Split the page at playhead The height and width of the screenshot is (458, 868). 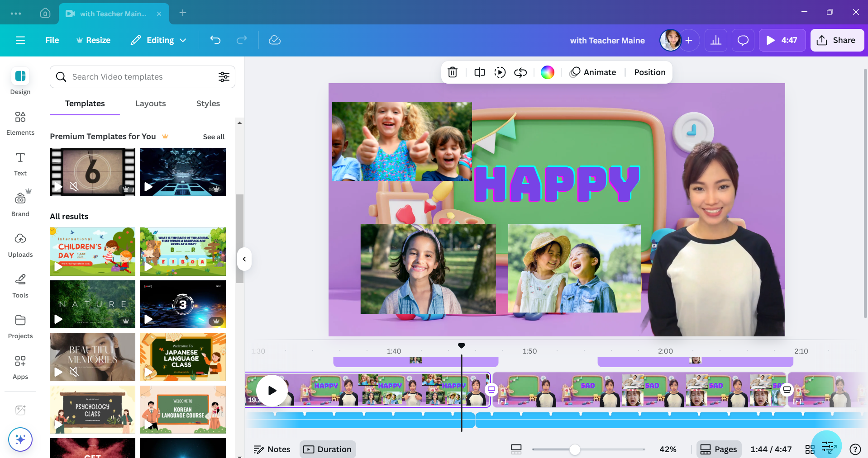click(x=480, y=72)
